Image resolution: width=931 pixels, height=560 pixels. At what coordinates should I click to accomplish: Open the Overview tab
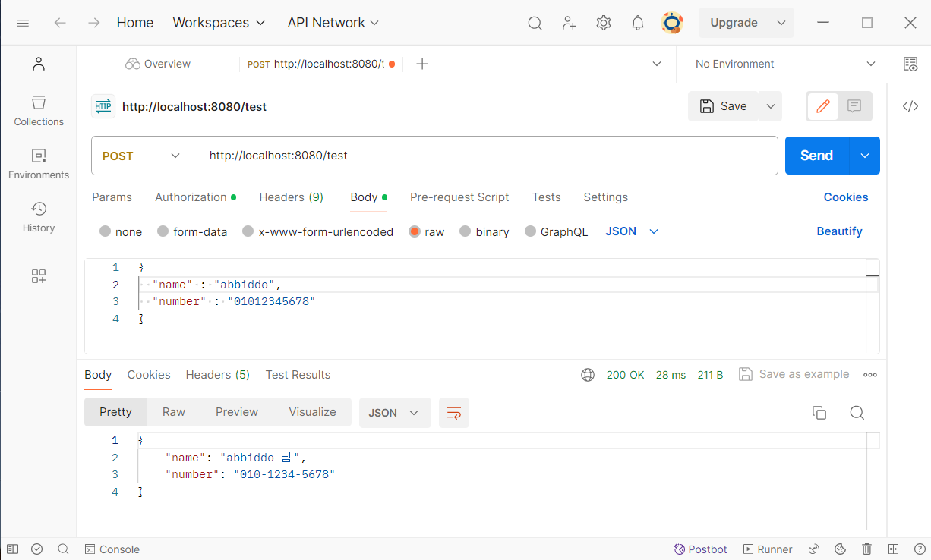coord(158,64)
